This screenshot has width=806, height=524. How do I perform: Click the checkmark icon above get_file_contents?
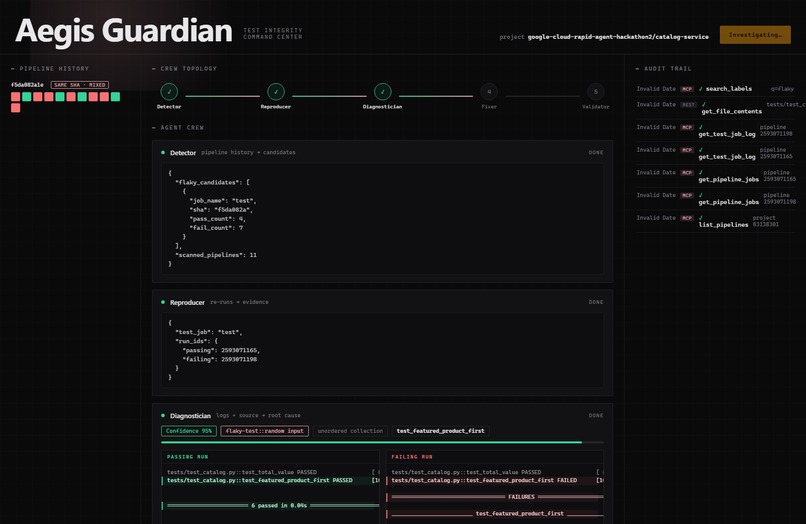704,104
